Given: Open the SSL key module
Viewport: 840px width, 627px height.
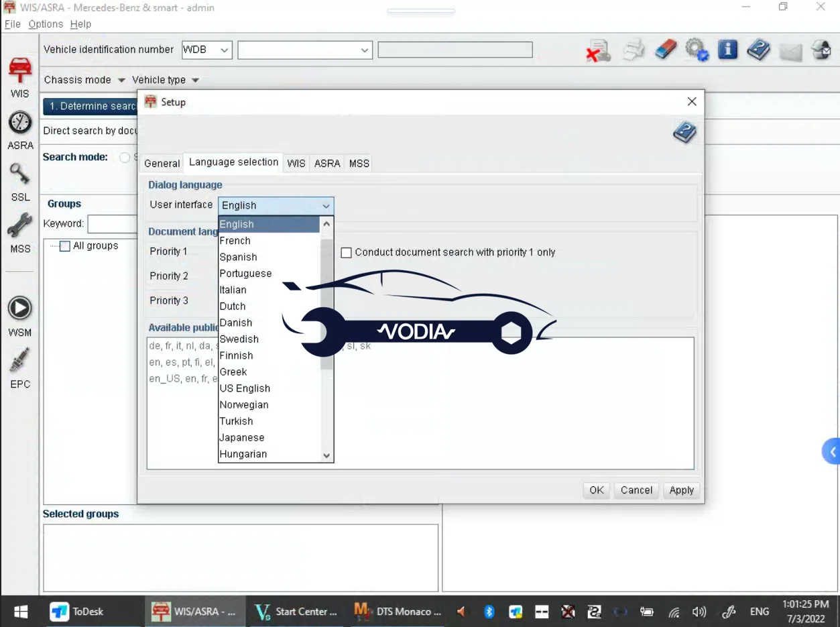Looking at the screenshot, I should point(20,182).
